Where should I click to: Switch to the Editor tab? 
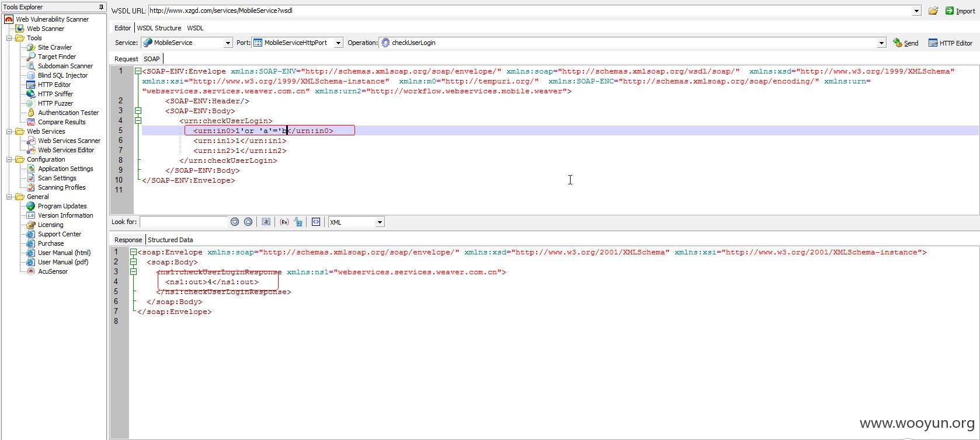(123, 28)
